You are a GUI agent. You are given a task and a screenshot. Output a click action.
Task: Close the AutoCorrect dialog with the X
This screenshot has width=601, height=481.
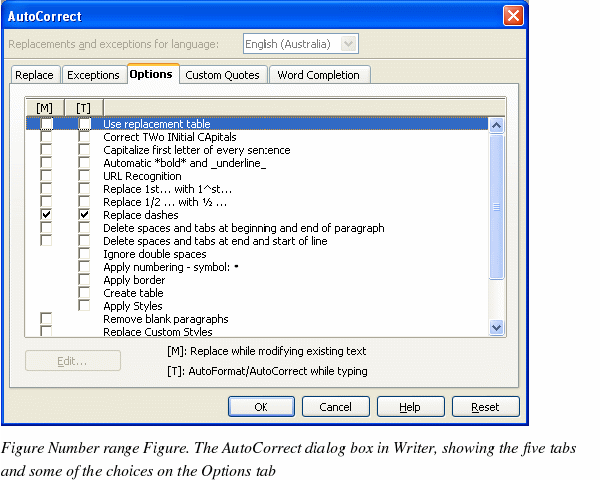(x=513, y=16)
